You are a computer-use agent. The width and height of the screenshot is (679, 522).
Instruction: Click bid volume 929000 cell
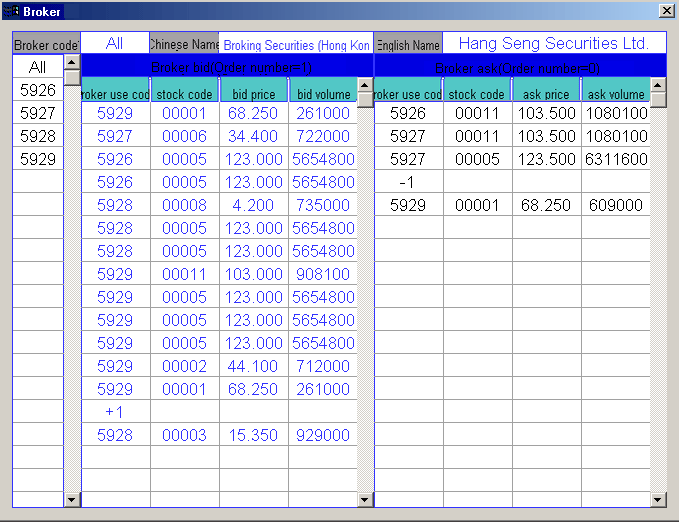323,435
